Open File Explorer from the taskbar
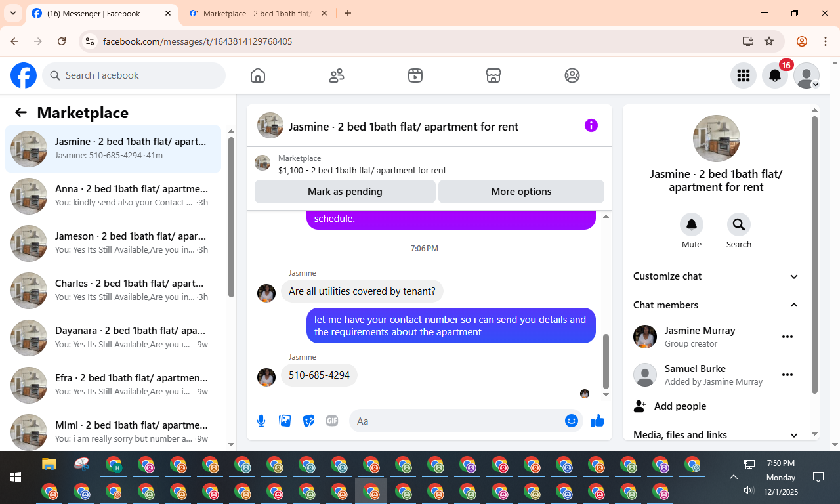Image resolution: width=840 pixels, height=504 pixels. [x=49, y=465]
